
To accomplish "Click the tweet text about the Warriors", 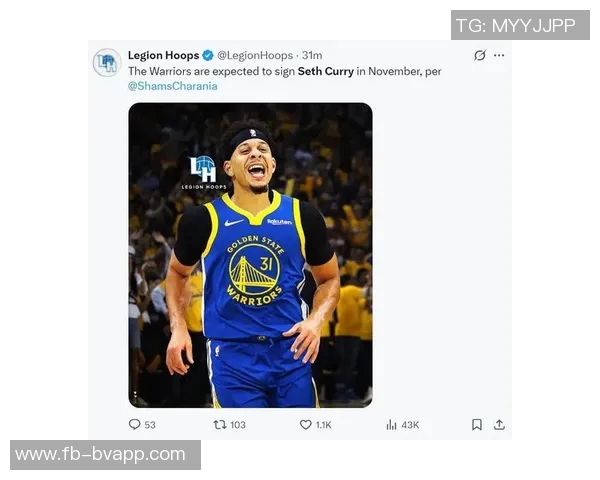I will 210,72.
